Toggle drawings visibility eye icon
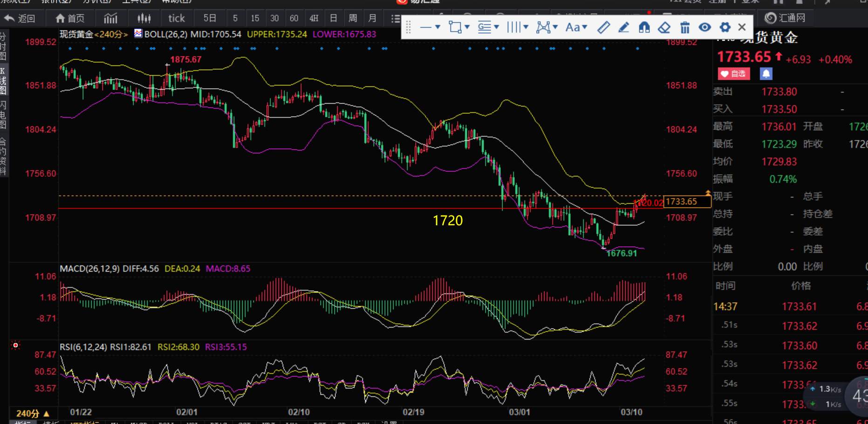Viewport: 868px width, 424px height. 704,28
